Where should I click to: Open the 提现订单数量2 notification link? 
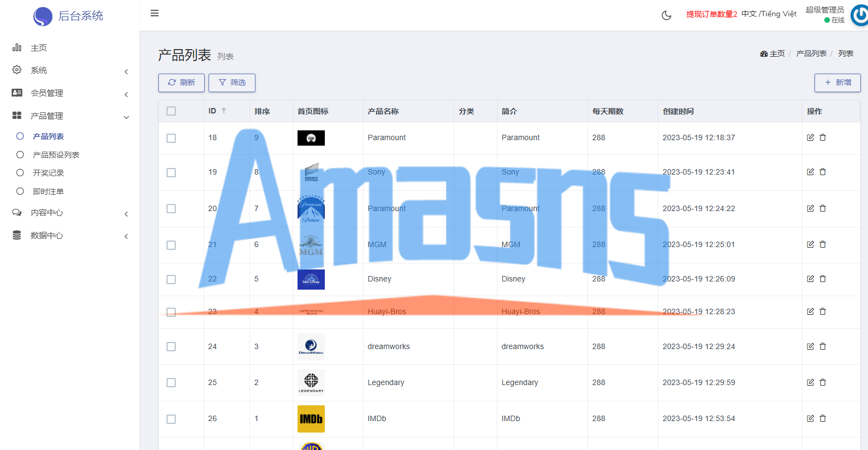point(712,14)
